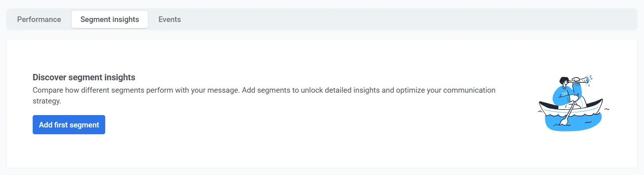Click the Discover segment insights heading
Screen dimensions: 644x175
click(x=84, y=77)
